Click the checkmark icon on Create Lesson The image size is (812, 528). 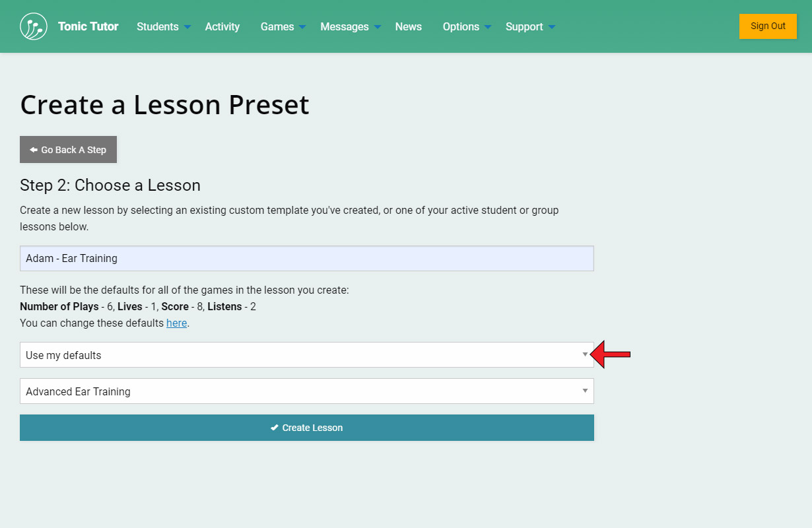click(275, 428)
